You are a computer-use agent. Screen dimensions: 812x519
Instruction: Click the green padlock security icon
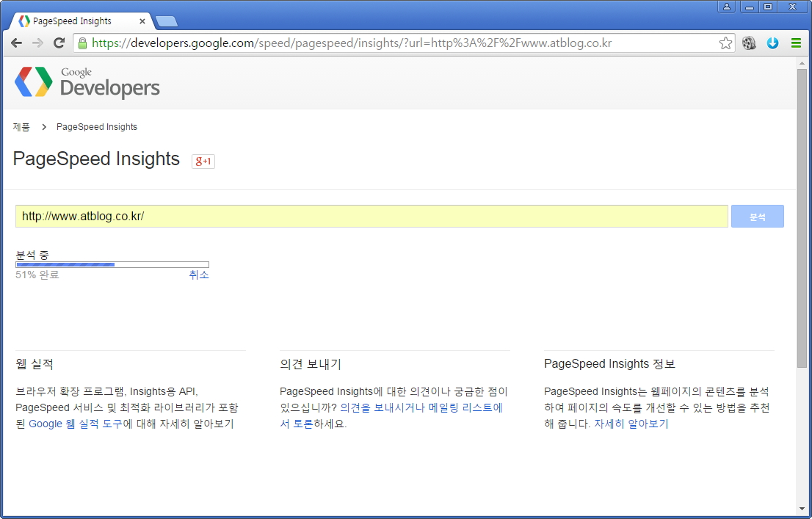pyautogui.click(x=82, y=43)
